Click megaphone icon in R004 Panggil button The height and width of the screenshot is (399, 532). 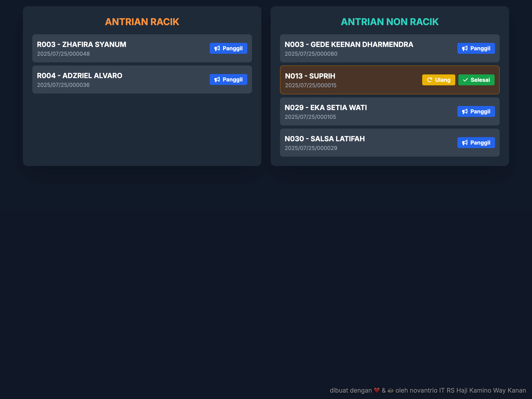[217, 80]
